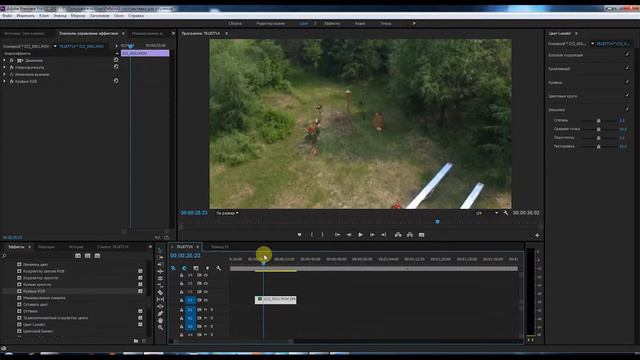The image size is (640, 360).
Task: Select video clip on V1 track
Action: pos(276,300)
